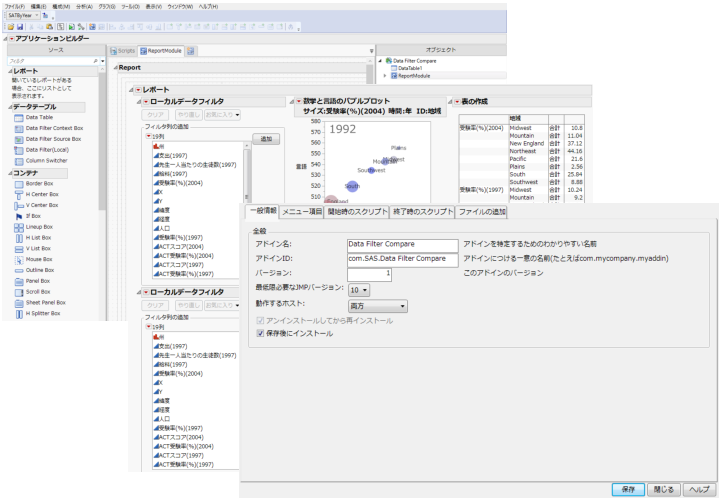Select the Mouse Box icon

click(x=19, y=260)
